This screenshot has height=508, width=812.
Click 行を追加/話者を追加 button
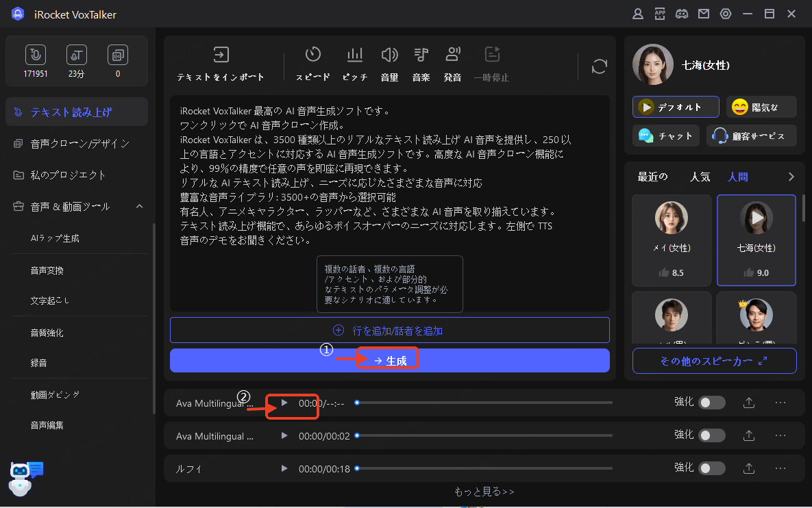click(389, 330)
